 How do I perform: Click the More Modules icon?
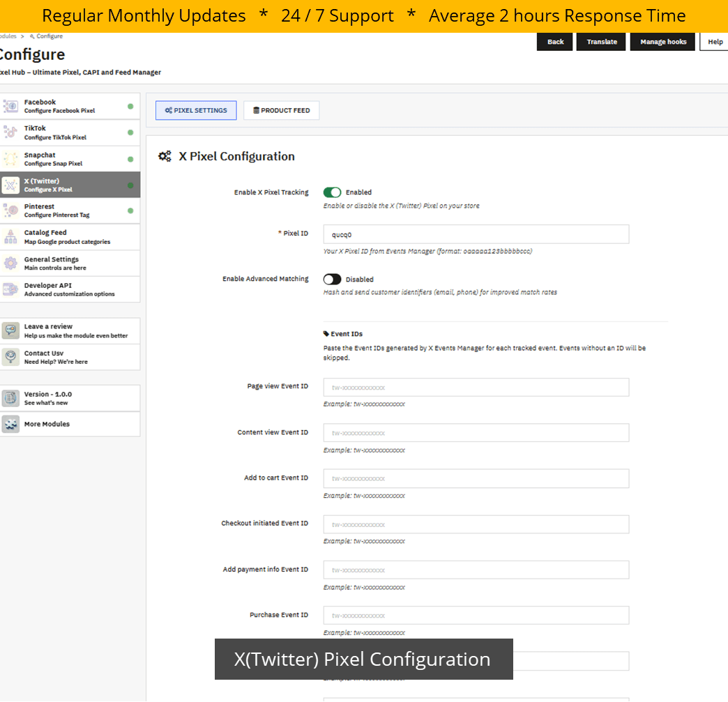tap(10, 424)
